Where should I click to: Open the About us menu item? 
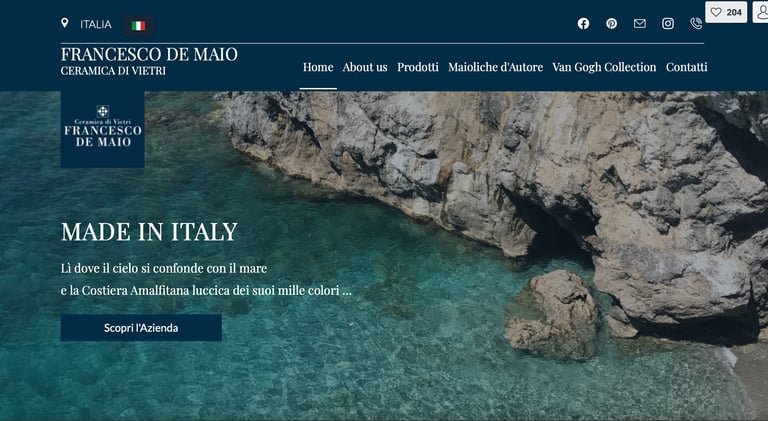coord(365,67)
